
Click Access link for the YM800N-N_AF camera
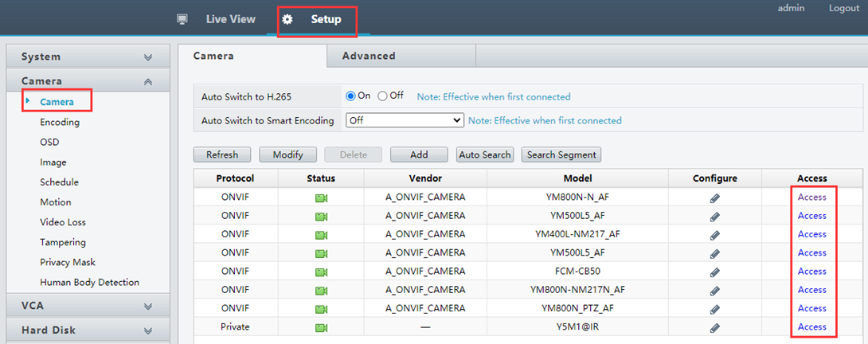point(811,197)
